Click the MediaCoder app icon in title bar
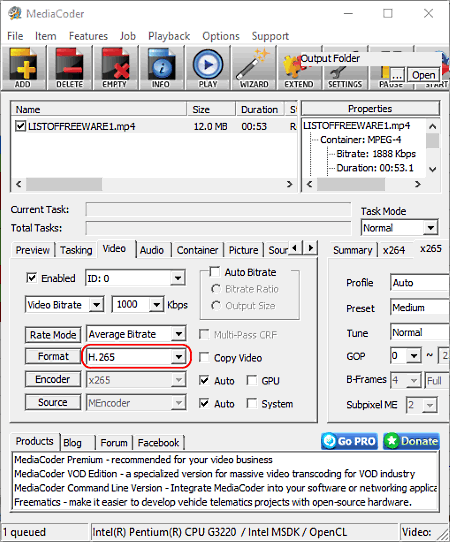Screen dimensions: 450x542 [15, 13]
